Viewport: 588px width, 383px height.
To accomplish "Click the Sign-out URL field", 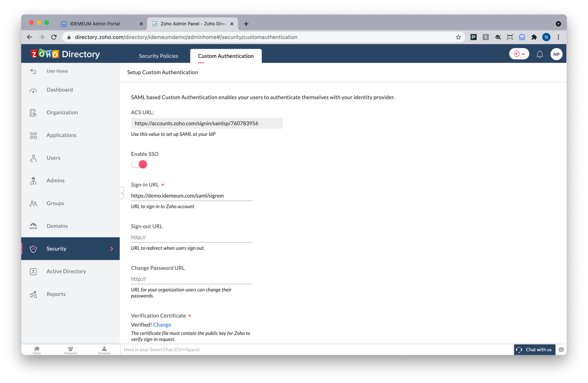I will [x=192, y=237].
